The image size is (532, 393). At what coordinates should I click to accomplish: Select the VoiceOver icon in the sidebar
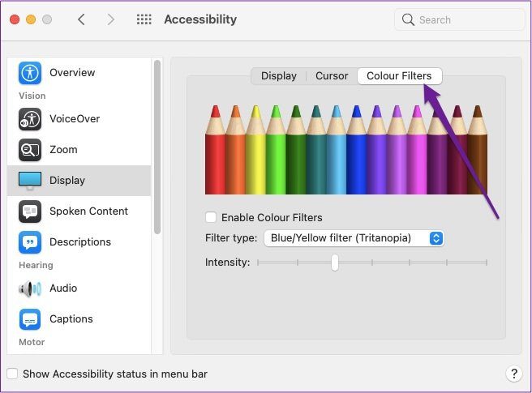30,119
